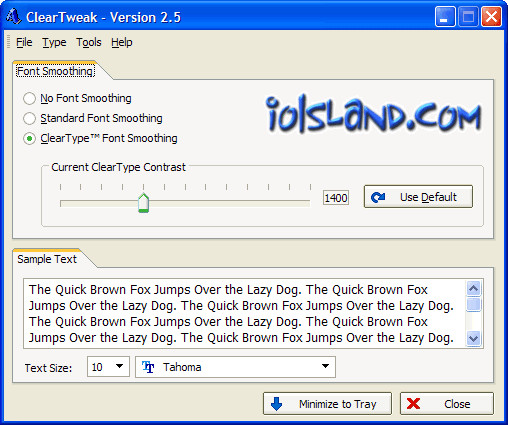Click the sample text scrollbar thumb

click(473, 304)
